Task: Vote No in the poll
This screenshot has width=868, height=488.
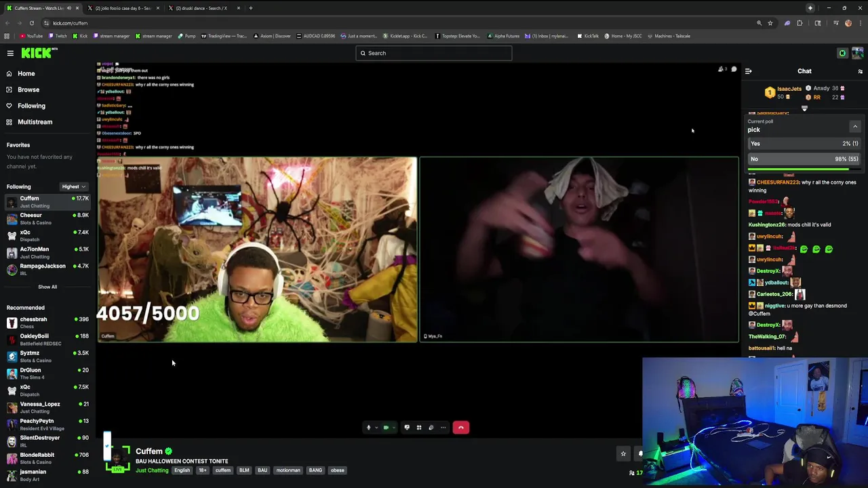Action: point(804,159)
